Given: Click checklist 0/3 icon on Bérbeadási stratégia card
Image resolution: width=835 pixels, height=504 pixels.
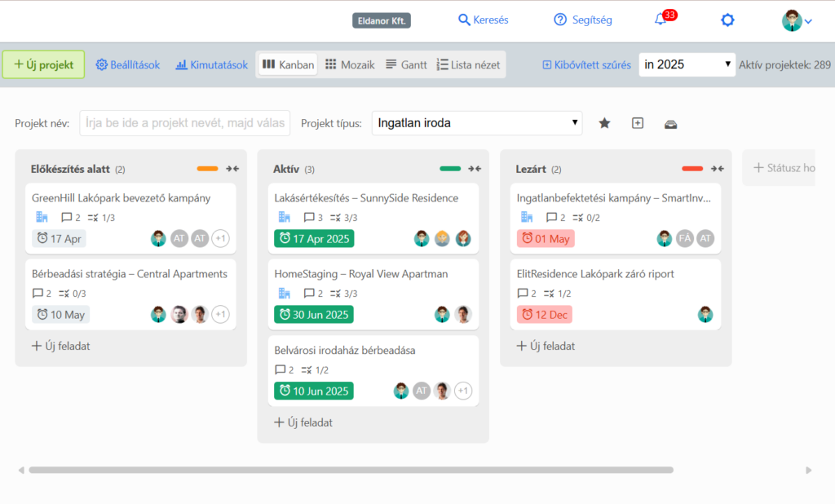Looking at the screenshot, I should point(73,294).
